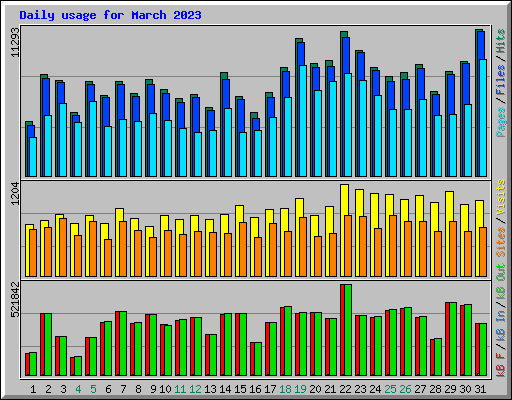Viewport: 512px width, 400px height.
Task: Click day label 17 on the x-axis
Action: pyautogui.click(x=270, y=389)
